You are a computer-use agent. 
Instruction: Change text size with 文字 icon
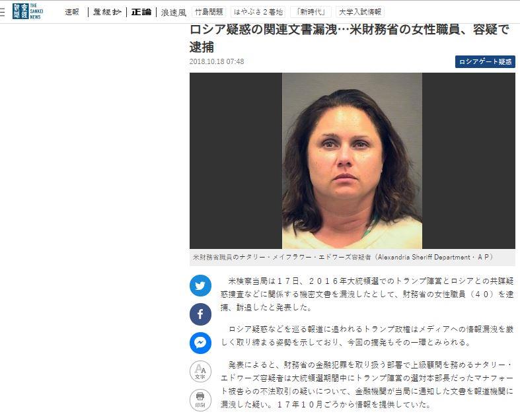(x=200, y=372)
